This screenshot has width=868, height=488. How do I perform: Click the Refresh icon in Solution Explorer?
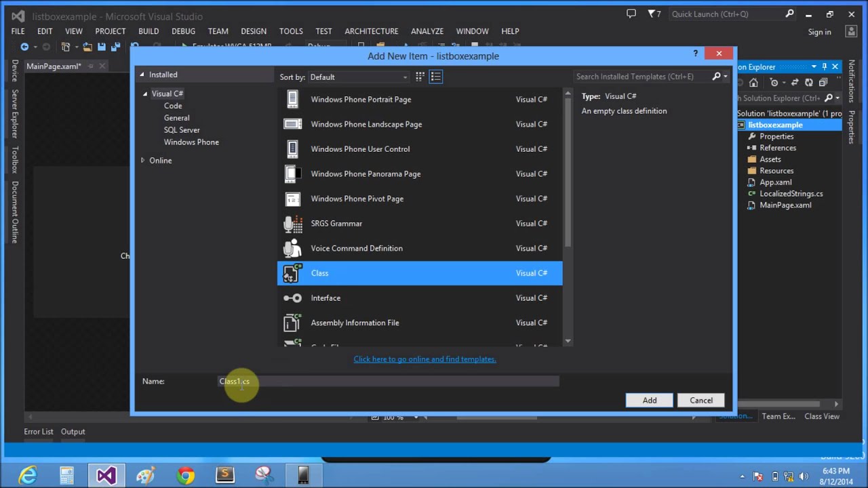click(808, 83)
